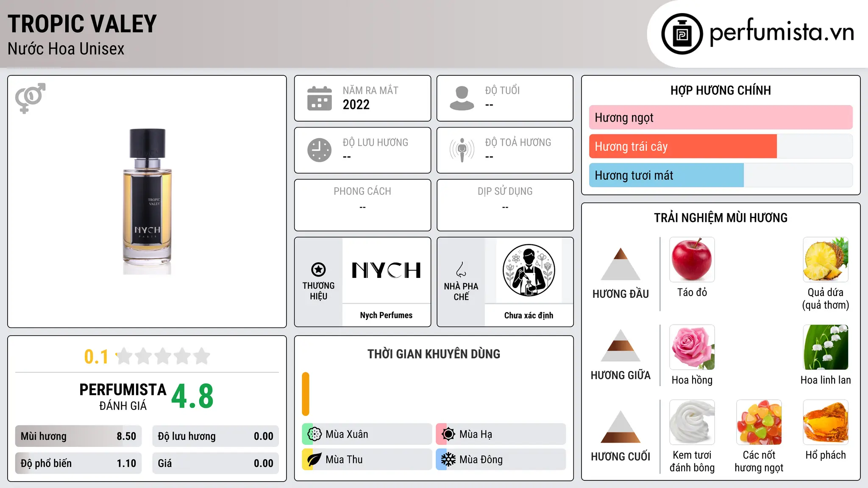This screenshot has height=488, width=868.
Task: Click the Thời gian khuyên dùng heading
Action: [x=434, y=354]
